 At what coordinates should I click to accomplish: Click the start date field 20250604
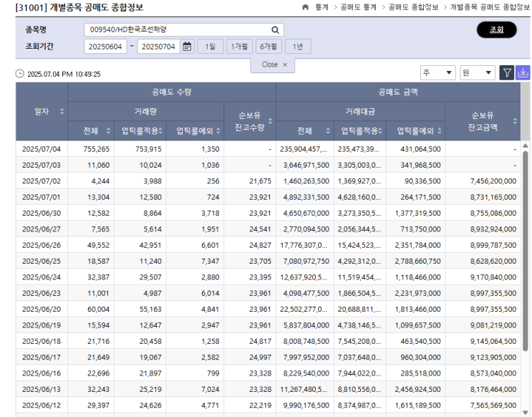[105, 47]
